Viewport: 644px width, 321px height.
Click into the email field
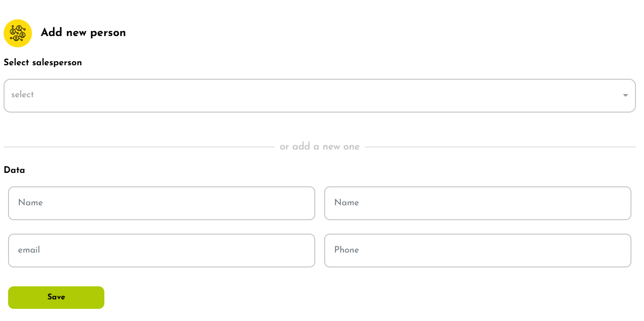tap(161, 250)
